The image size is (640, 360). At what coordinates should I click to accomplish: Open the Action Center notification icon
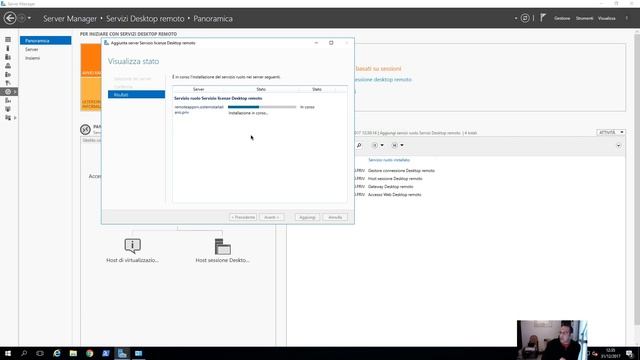(x=630, y=353)
